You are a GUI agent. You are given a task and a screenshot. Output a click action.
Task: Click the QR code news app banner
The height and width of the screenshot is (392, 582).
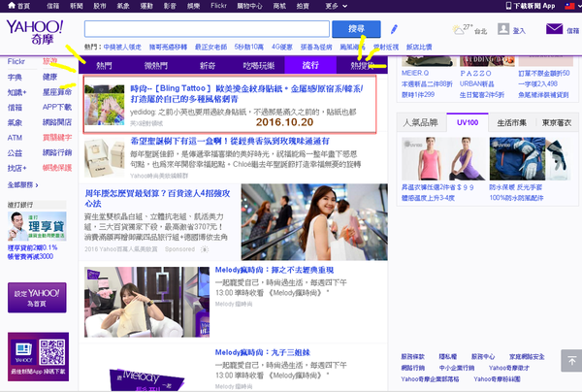click(38, 357)
